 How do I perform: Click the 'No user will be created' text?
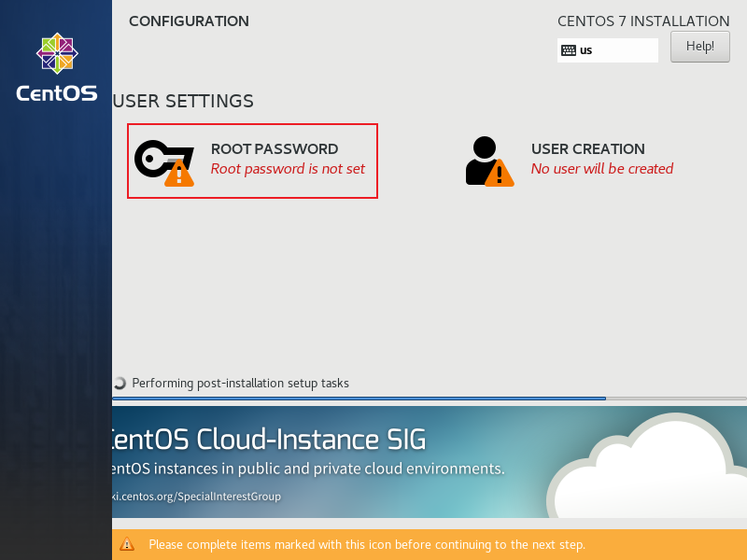(602, 169)
